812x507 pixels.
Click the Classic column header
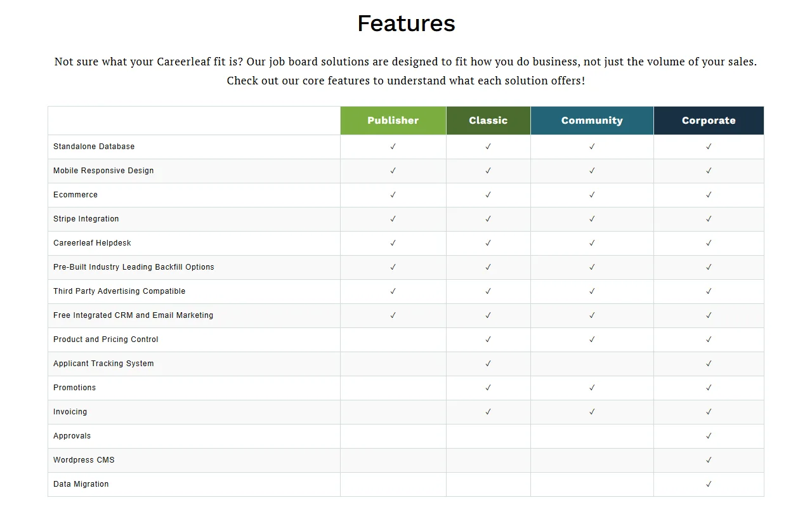(x=488, y=121)
